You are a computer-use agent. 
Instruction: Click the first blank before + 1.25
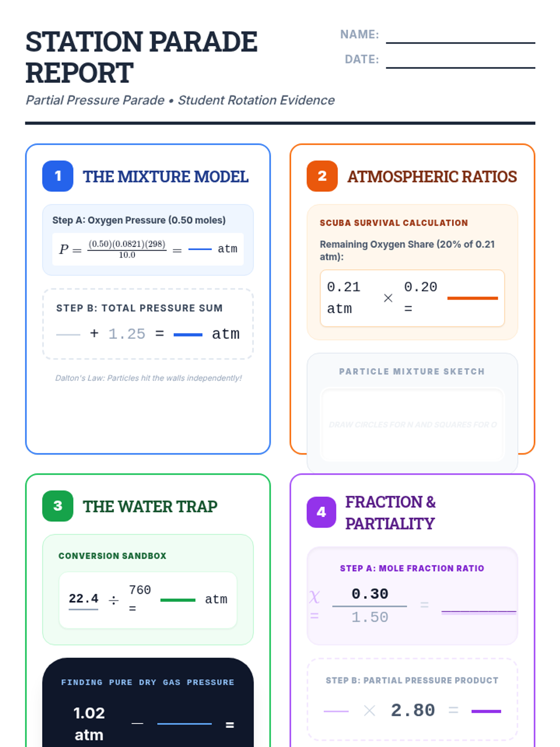68,334
